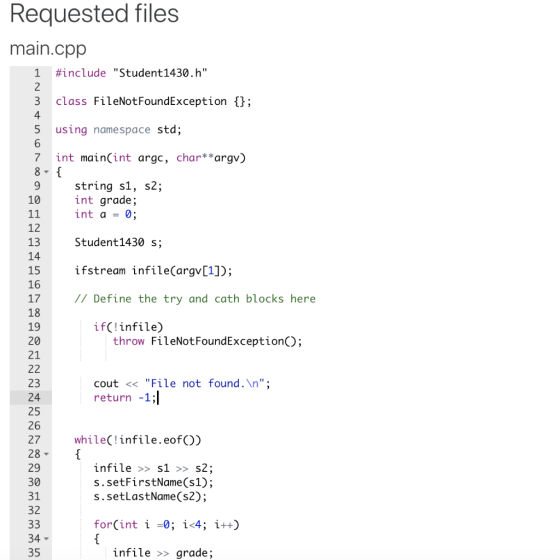Collapse code fold arrow at line 8

point(46,172)
